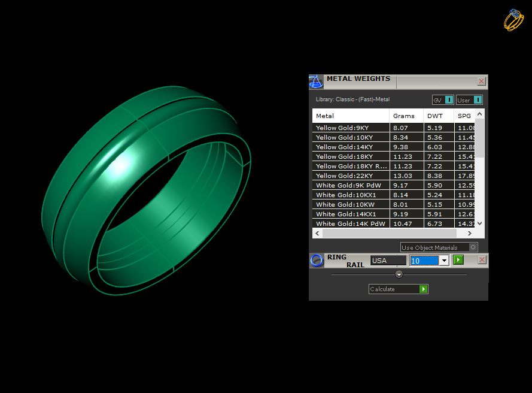Close the Metal Weights panel
This screenshot has height=393, width=532.
pyautogui.click(x=481, y=81)
